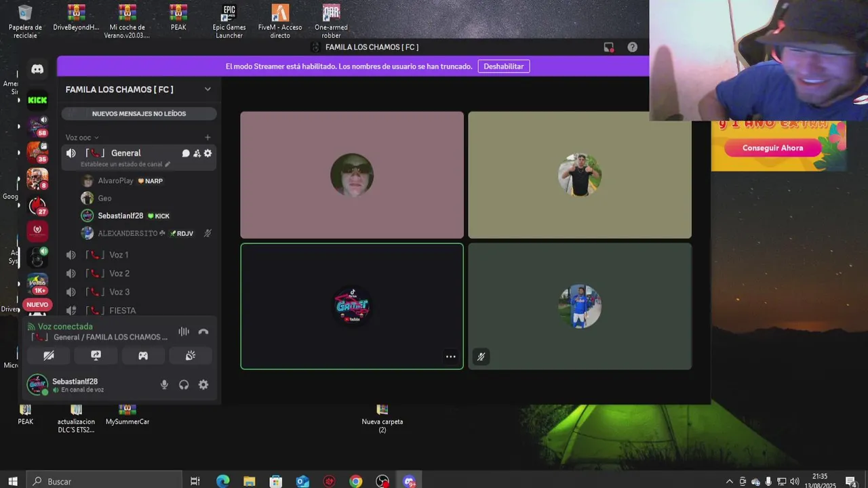This screenshot has width=868, height=488.
Task: Click Deshabilitar streamer mode button
Action: [x=504, y=66]
